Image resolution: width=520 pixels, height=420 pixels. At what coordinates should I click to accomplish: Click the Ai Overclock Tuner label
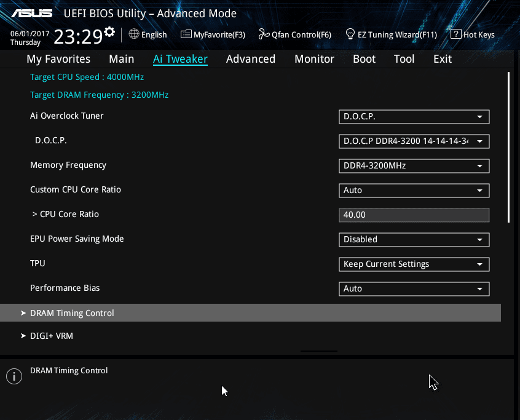tap(66, 116)
